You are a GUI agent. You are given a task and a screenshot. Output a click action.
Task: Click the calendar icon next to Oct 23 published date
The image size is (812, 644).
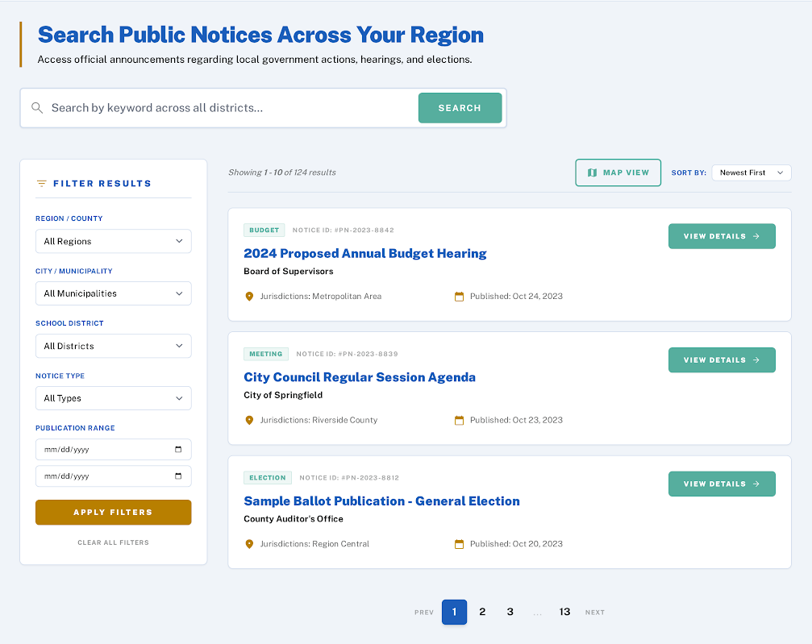(x=459, y=420)
